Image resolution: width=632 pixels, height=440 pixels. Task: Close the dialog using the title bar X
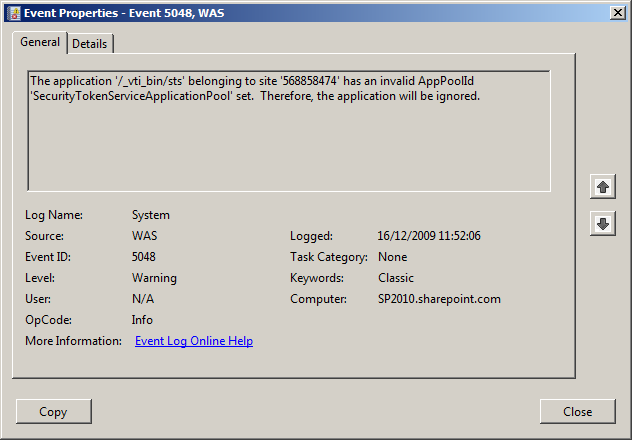[617, 12]
